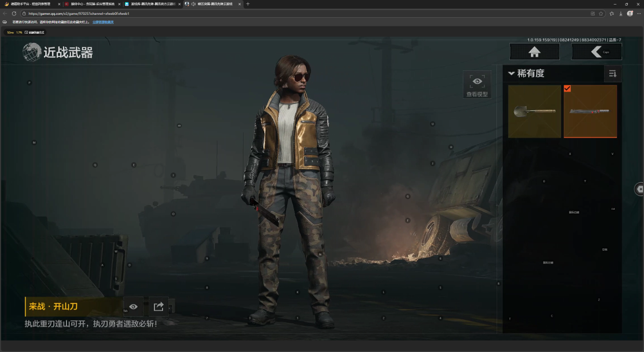Refresh the current page

coord(14,14)
